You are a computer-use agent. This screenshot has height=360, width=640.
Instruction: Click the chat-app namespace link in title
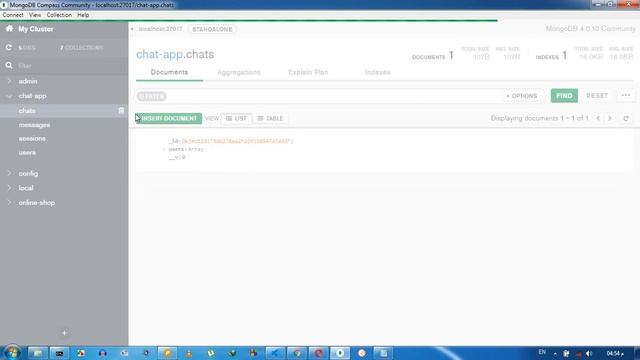pos(159,54)
